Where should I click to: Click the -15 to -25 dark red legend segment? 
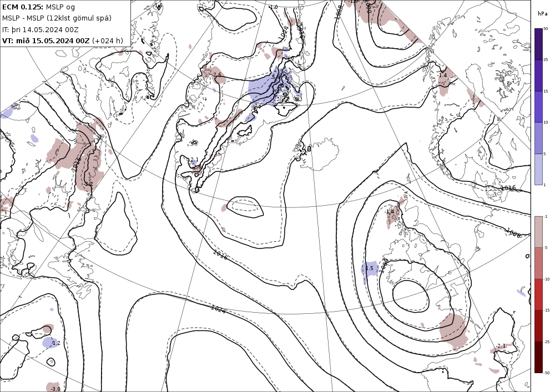(x=538, y=325)
